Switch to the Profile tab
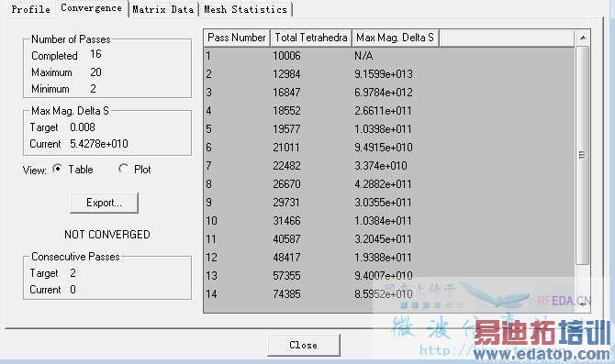 [x=30, y=9]
